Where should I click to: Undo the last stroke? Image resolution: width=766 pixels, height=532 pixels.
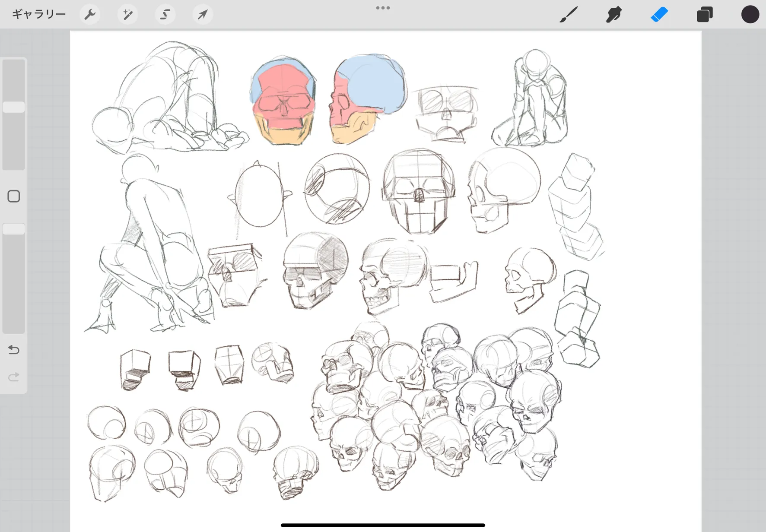point(14,349)
